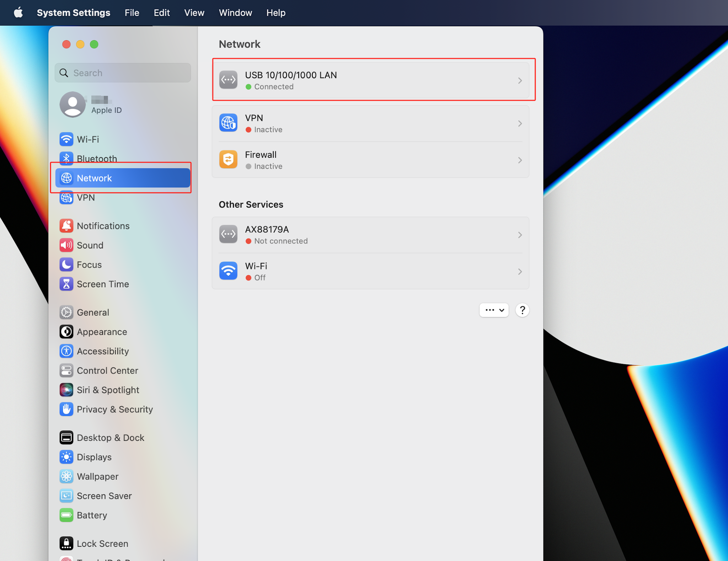Screen dimensions: 728x561
Task: Expand the Wi-Fi Off row chevron
Action: (x=520, y=272)
